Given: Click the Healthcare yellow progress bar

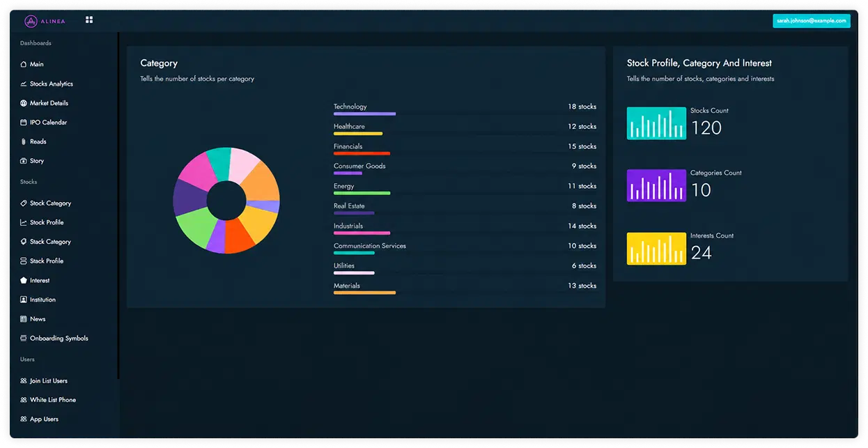Looking at the screenshot, I should point(357,134).
